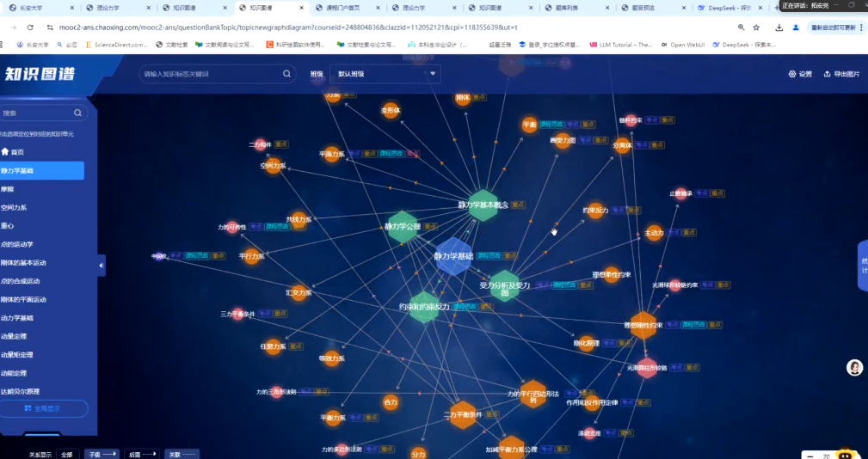Click the knowledge tag keyword search field
868x459 pixels.
coord(211,74)
